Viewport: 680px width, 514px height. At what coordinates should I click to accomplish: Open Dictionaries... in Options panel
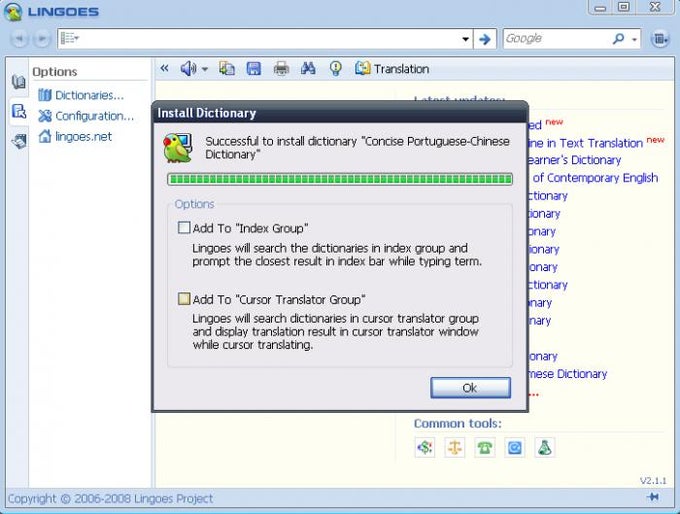pos(81,95)
